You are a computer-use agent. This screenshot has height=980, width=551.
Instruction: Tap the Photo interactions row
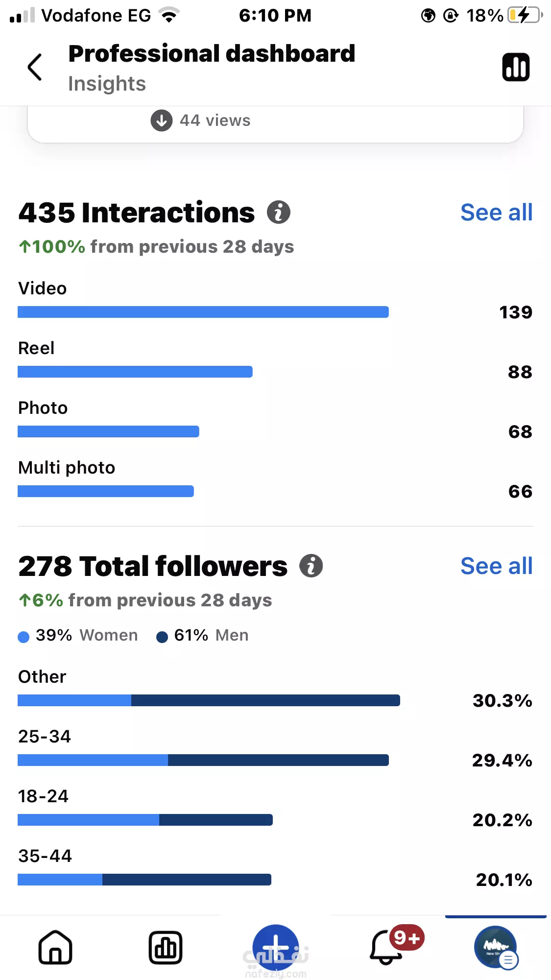pyautogui.click(x=275, y=420)
